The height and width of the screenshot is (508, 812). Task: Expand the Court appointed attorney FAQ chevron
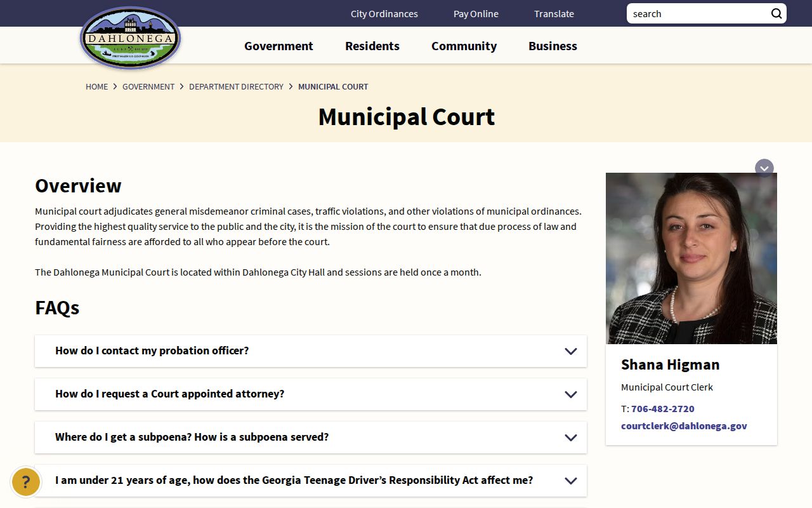coord(571,394)
